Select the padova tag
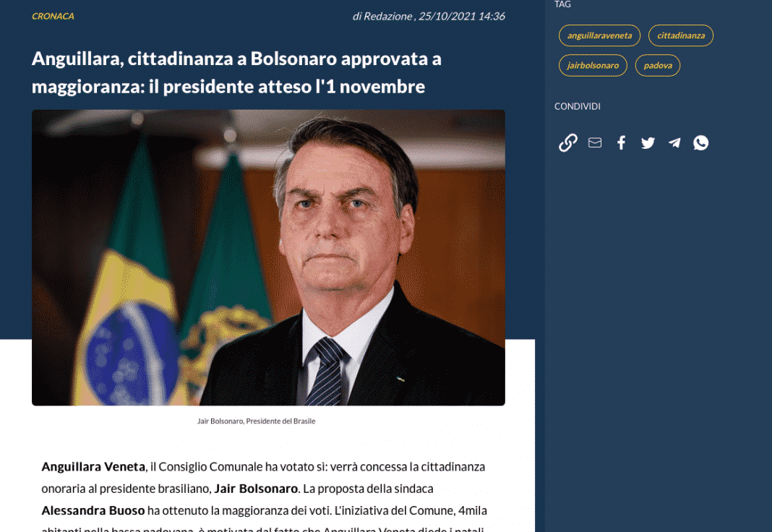Viewport: 772px width, 532px height. click(x=658, y=66)
